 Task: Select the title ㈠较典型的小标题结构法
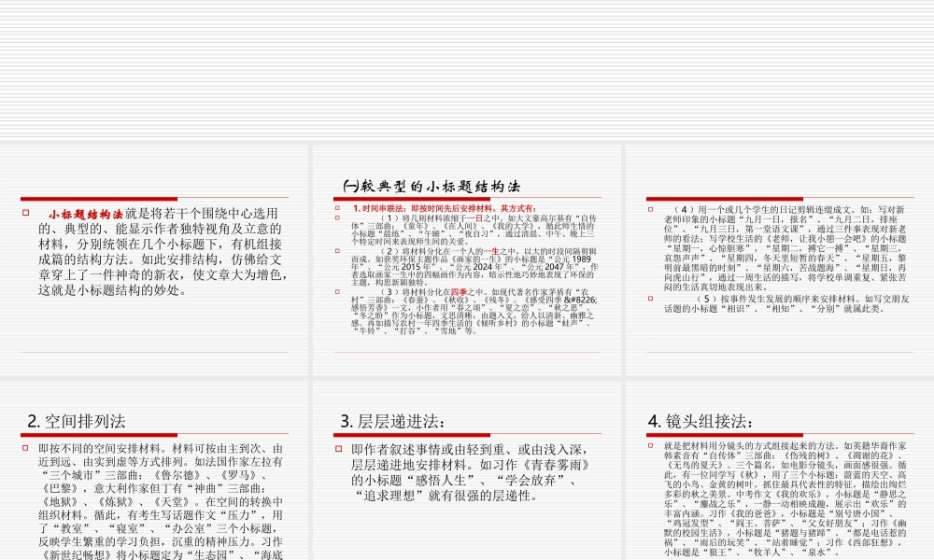pos(432,187)
